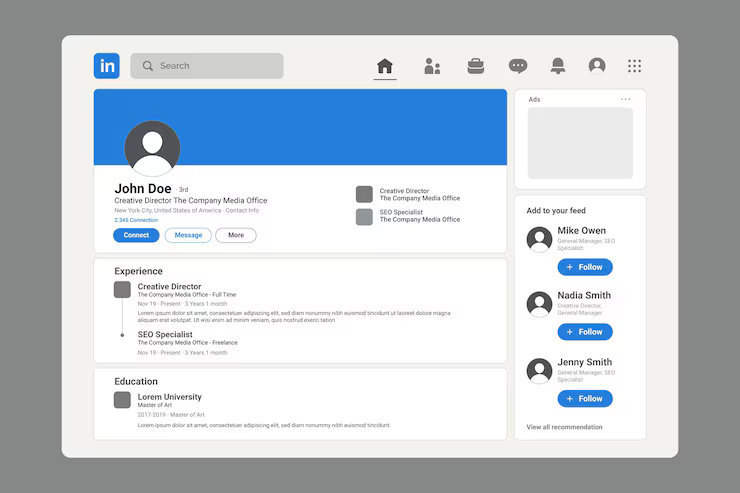Open the profile avatar icon in navbar

597,66
